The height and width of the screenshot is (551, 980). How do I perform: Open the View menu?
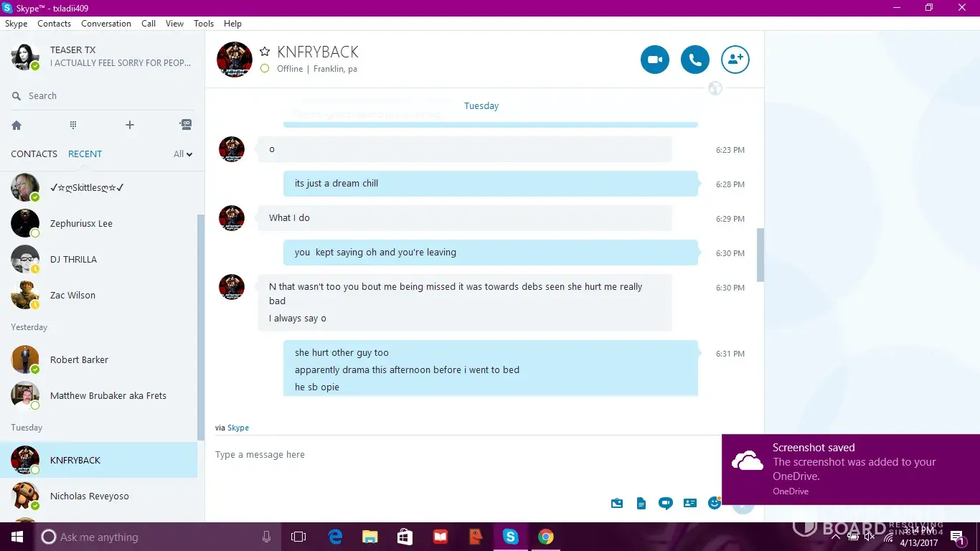(174, 24)
